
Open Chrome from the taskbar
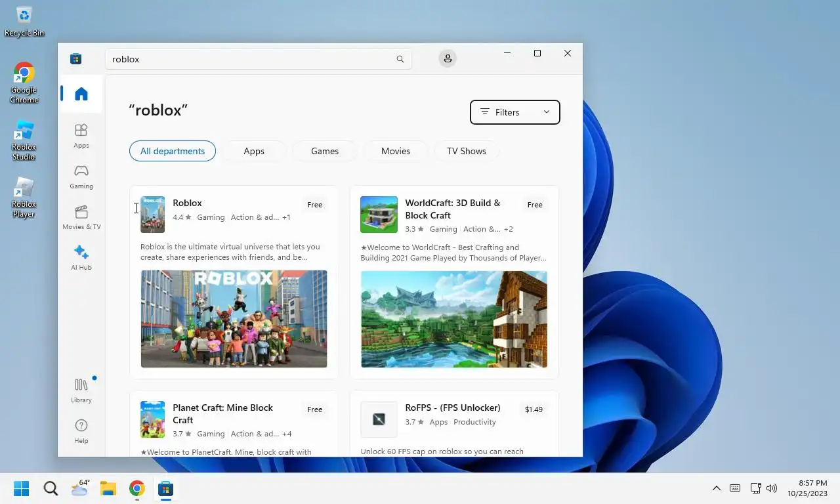(136, 488)
